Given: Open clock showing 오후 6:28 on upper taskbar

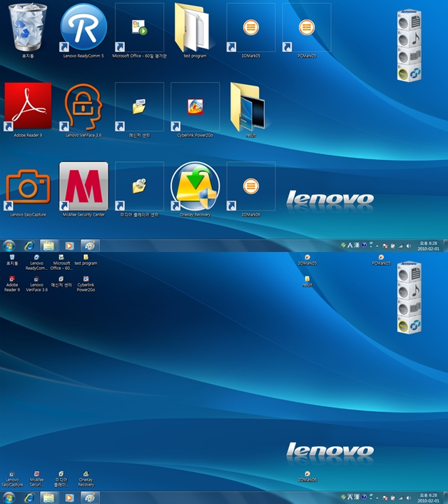Looking at the screenshot, I should [428, 246].
